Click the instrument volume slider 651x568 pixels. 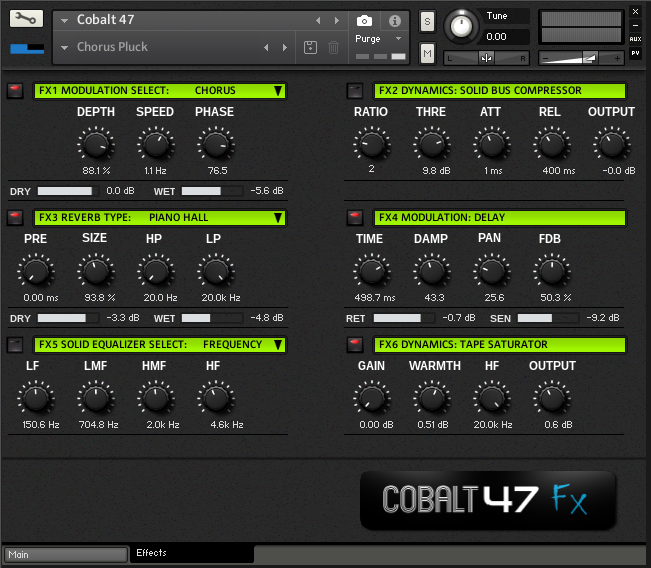pyautogui.click(x=581, y=58)
